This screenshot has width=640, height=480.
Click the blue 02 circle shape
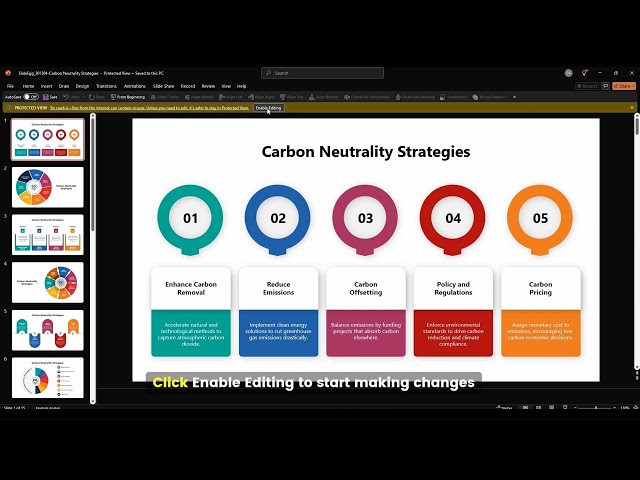coord(278,220)
